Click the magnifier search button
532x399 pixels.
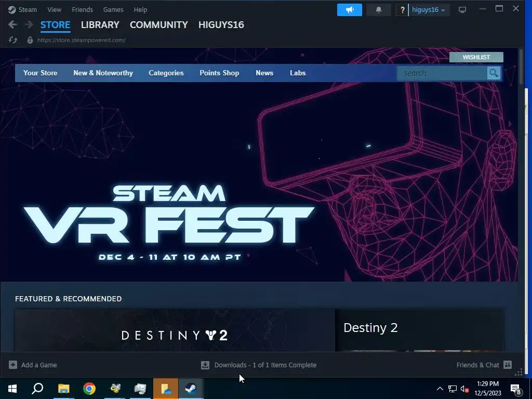point(494,73)
